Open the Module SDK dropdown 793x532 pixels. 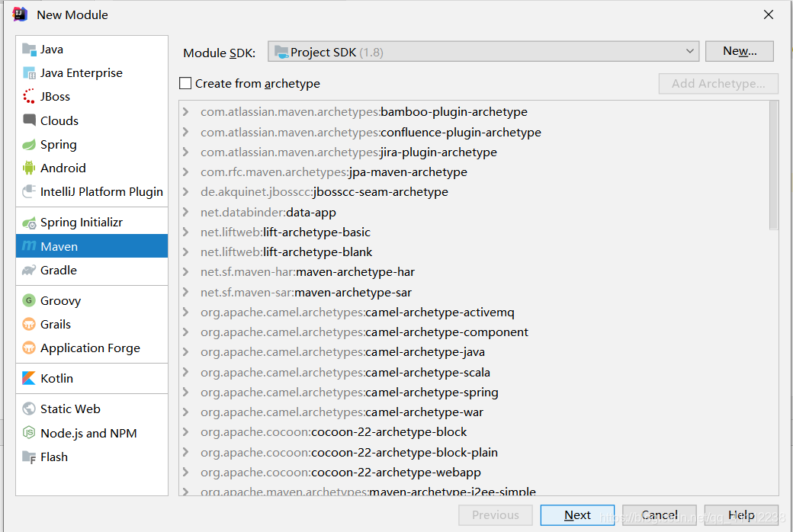pos(483,52)
